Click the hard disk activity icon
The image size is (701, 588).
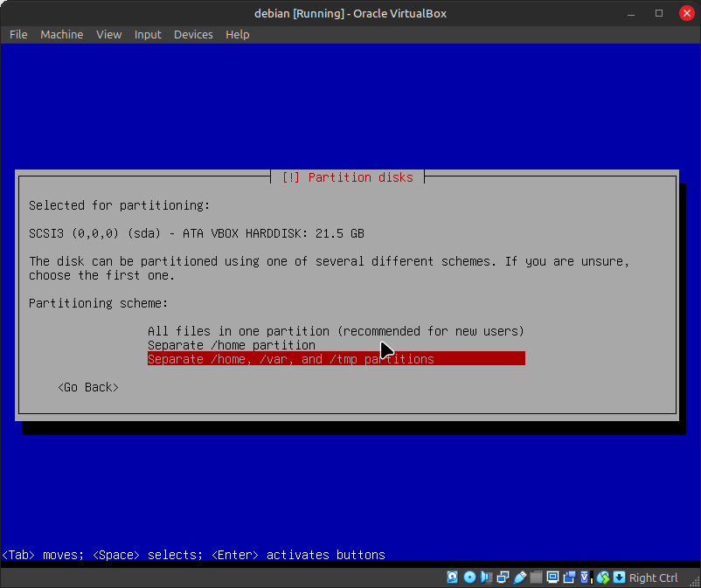[x=453, y=578]
